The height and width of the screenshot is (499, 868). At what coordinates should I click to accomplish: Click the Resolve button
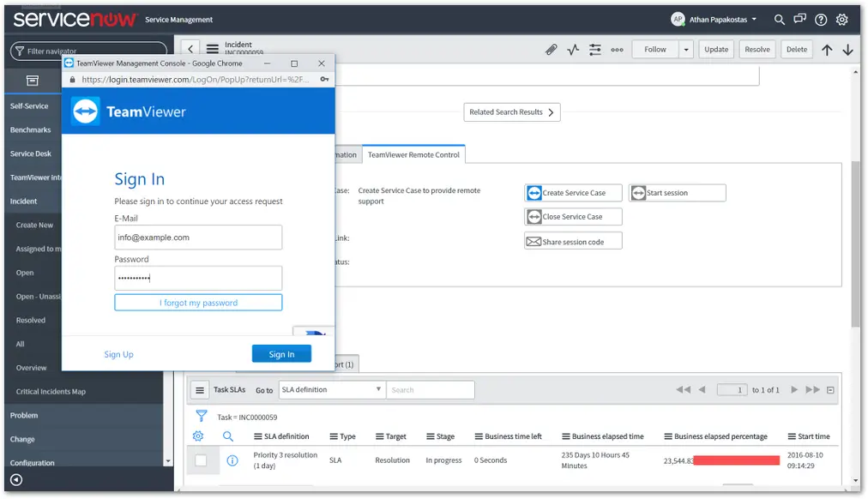(x=756, y=50)
